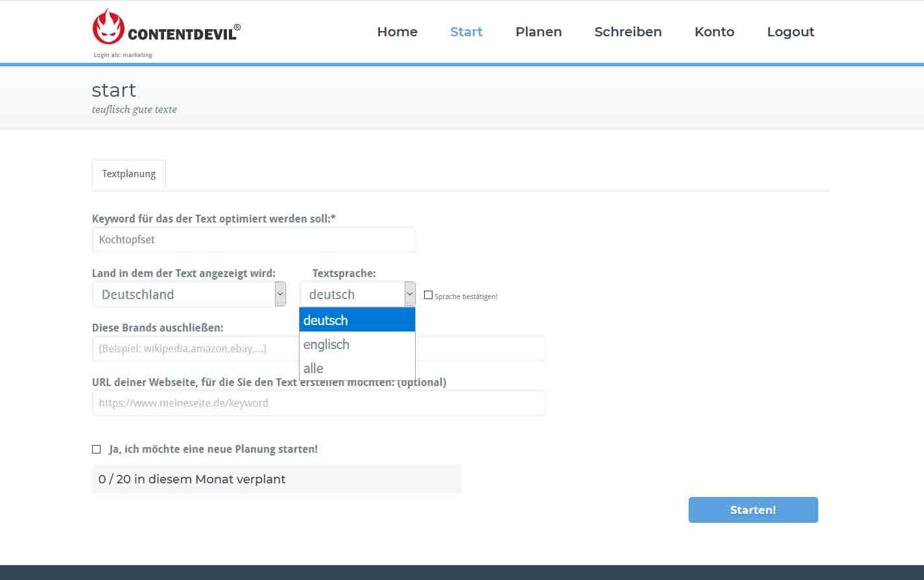The height and width of the screenshot is (580, 924).
Task: Click the Contentdevil devil logo icon
Action: (108, 27)
